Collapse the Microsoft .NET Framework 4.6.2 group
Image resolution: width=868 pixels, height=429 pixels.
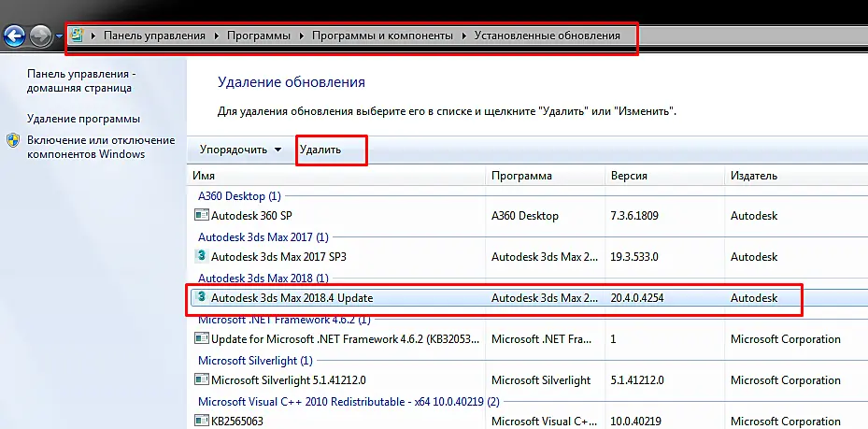point(285,320)
